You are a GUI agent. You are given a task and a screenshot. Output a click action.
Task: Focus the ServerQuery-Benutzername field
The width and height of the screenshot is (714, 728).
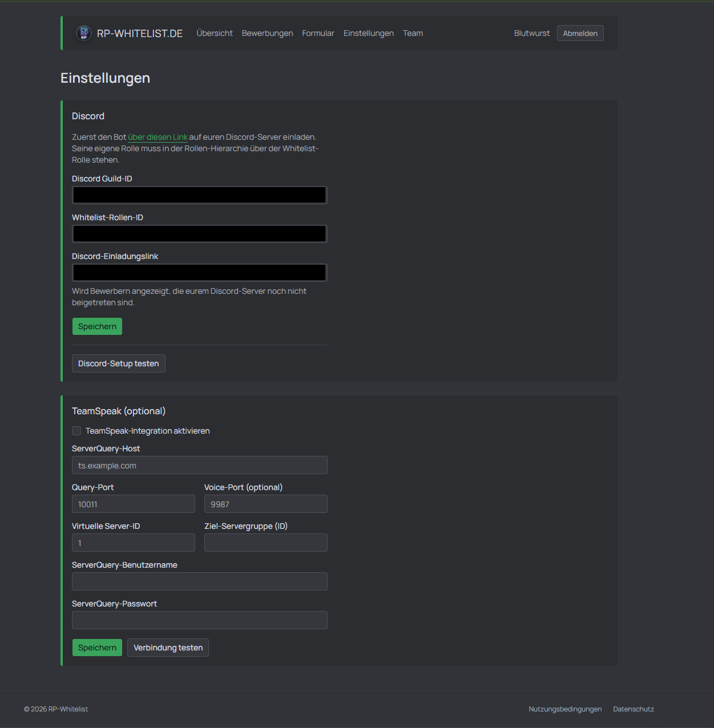pos(200,581)
